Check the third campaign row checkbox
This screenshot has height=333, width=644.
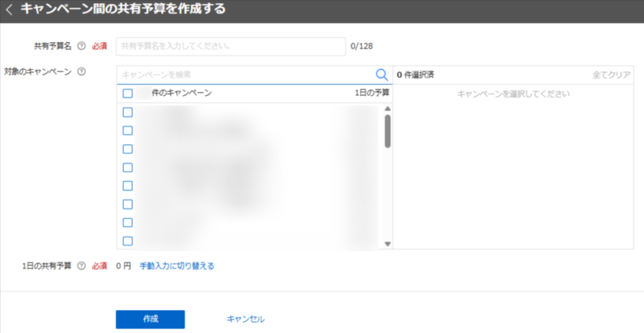click(x=128, y=149)
